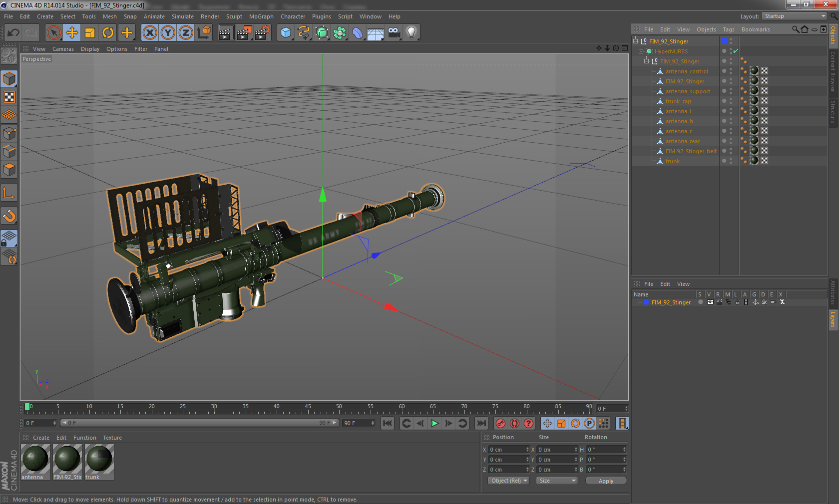This screenshot has width=839, height=504.
Task: Jump to the start of animation
Action: (x=388, y=423)
